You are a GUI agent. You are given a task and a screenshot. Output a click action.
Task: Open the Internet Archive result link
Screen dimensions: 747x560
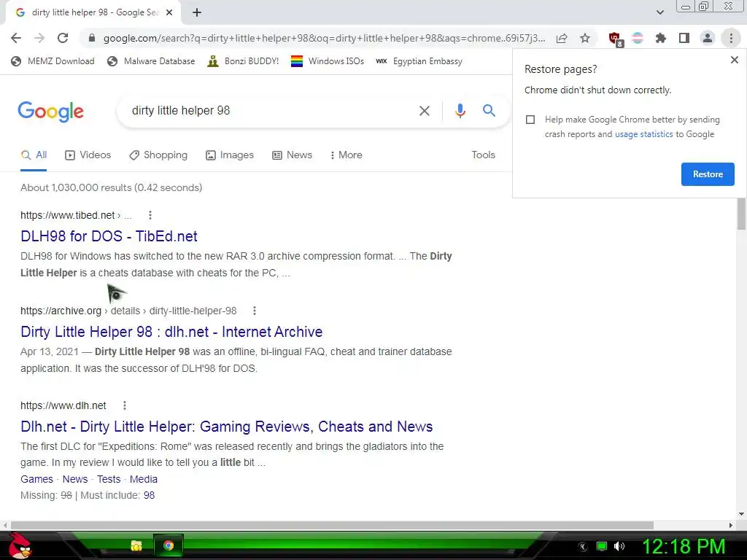click(x=171, y=332)
